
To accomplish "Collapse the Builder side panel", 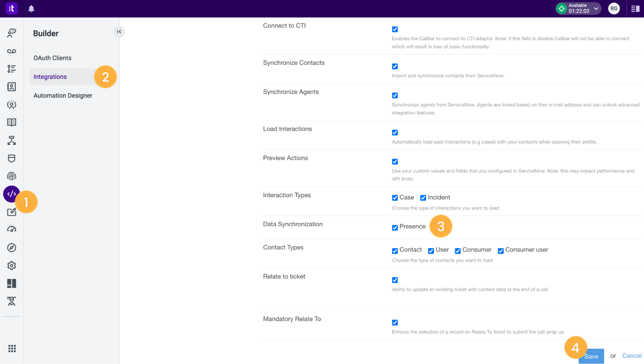I will [x=119, y=31].
